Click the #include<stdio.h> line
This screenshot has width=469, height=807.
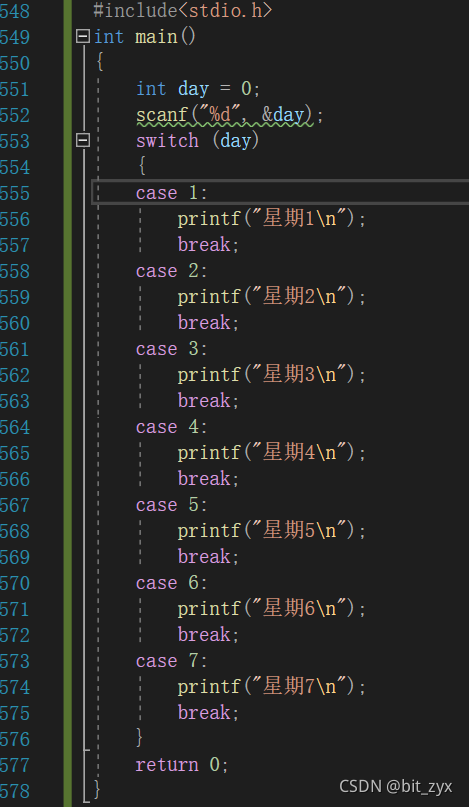[183, 10]
